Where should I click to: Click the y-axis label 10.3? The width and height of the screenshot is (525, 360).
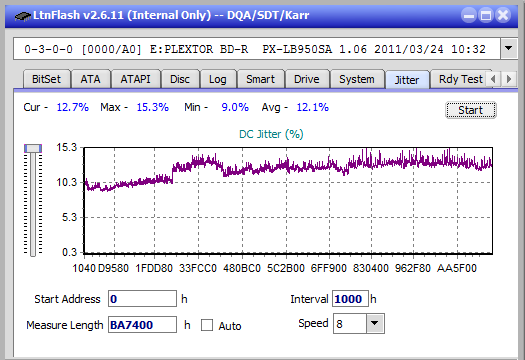67,182
